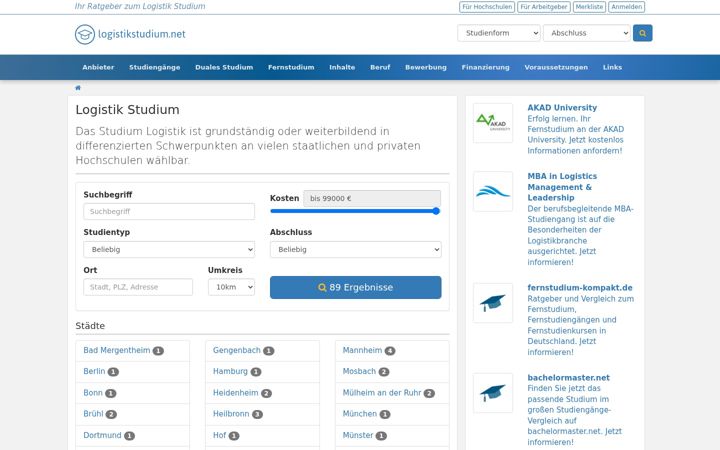This screenshot has width=720, height=450.
Task: Select Bewerbung in navigation bar
Action: click(x=426, y=67)
